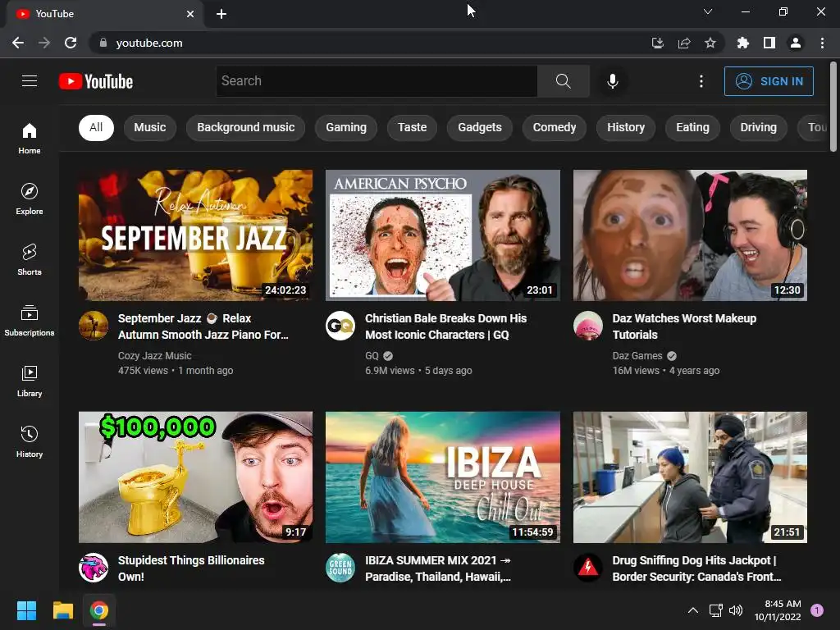Image resolution: width=840 pixels, height=630 pixels.
Task: Open Chrome profile avatar icon
Action: 796,43
